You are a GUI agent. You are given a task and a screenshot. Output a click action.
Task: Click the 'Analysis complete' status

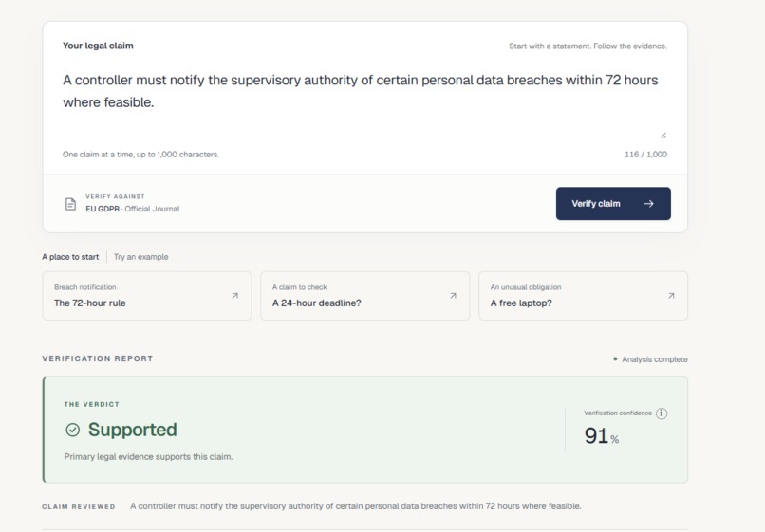pyautogui.click(x=650, y=359)
